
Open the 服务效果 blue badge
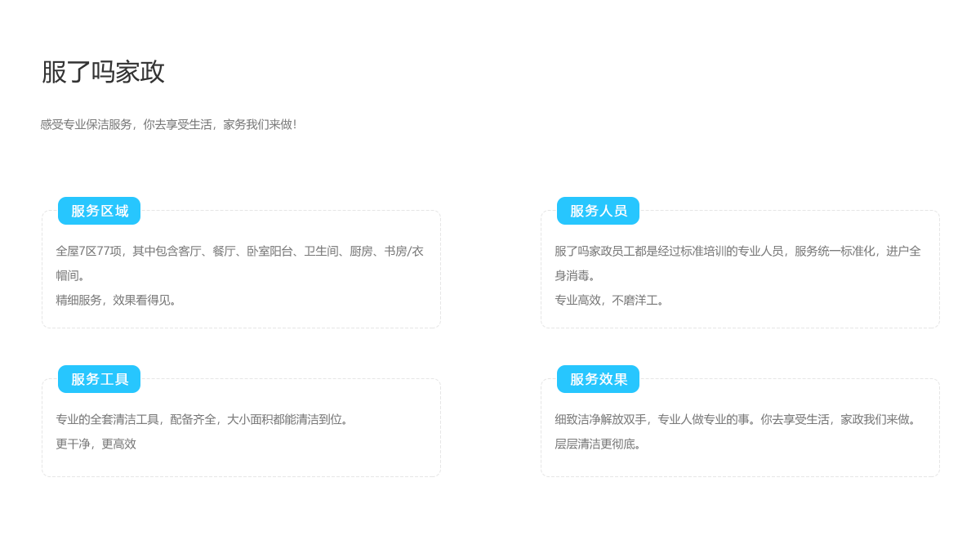(598, 379)
